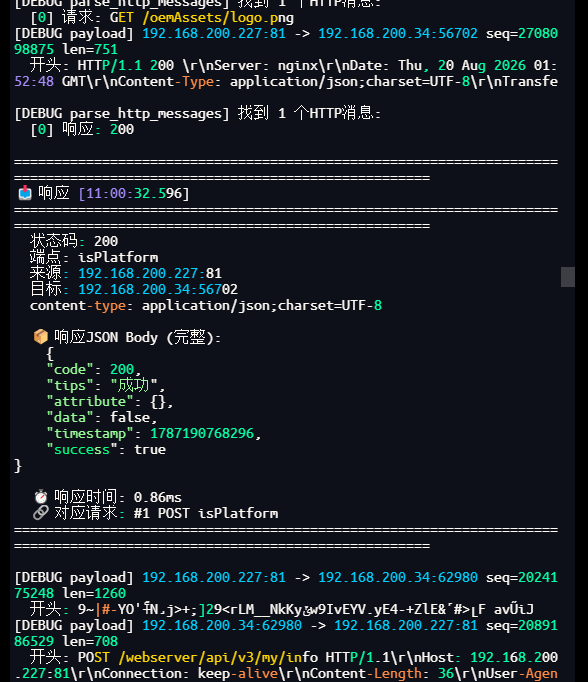Click the request path /oemAssets/logo.png
The height and width of the screenshot is (682, 588).
point(218,17)
